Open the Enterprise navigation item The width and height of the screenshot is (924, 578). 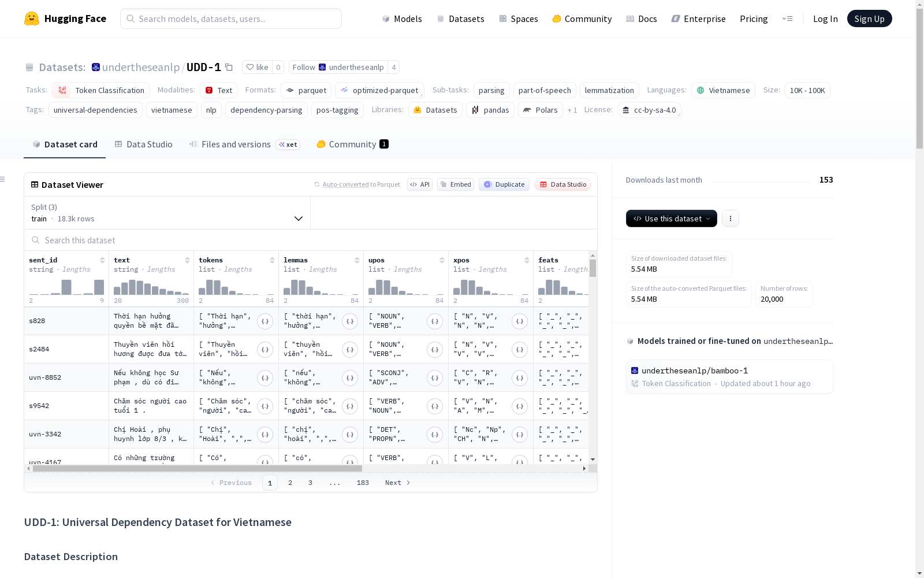698,18
